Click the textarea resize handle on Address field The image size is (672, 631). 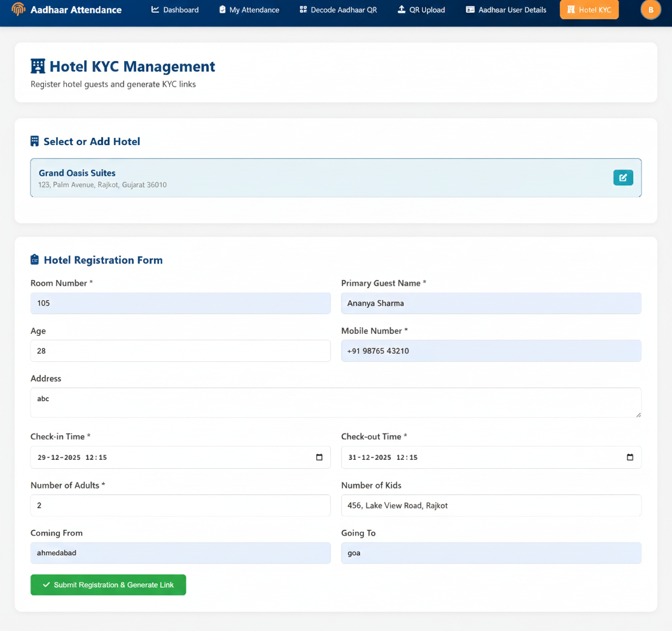coord(638,415)
